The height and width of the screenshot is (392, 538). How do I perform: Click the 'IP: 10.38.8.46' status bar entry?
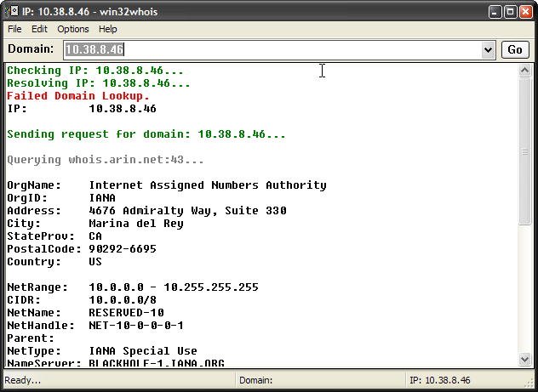(x=440, y=380)
